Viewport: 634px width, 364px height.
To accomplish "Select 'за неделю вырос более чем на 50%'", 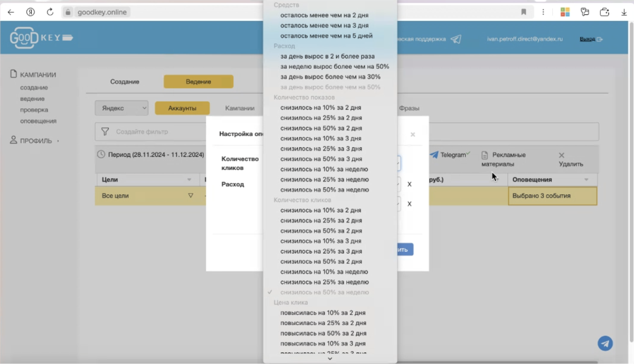I will pyautogui.click(x=334, y=67).
